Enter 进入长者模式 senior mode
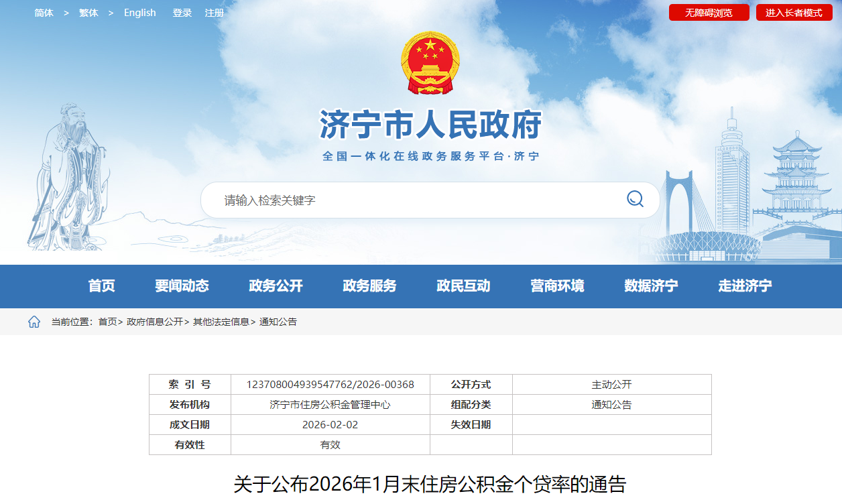This screenshot has width=842, height=504. [794, 13]
